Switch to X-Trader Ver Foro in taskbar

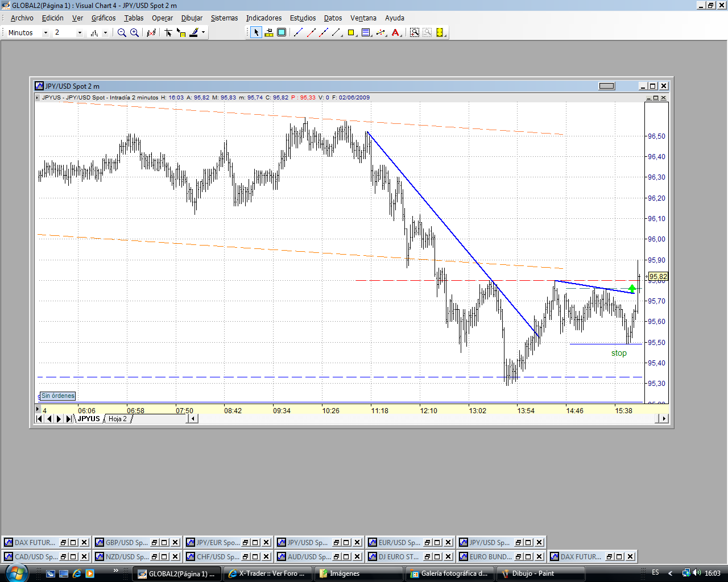(x=267, y=573)
